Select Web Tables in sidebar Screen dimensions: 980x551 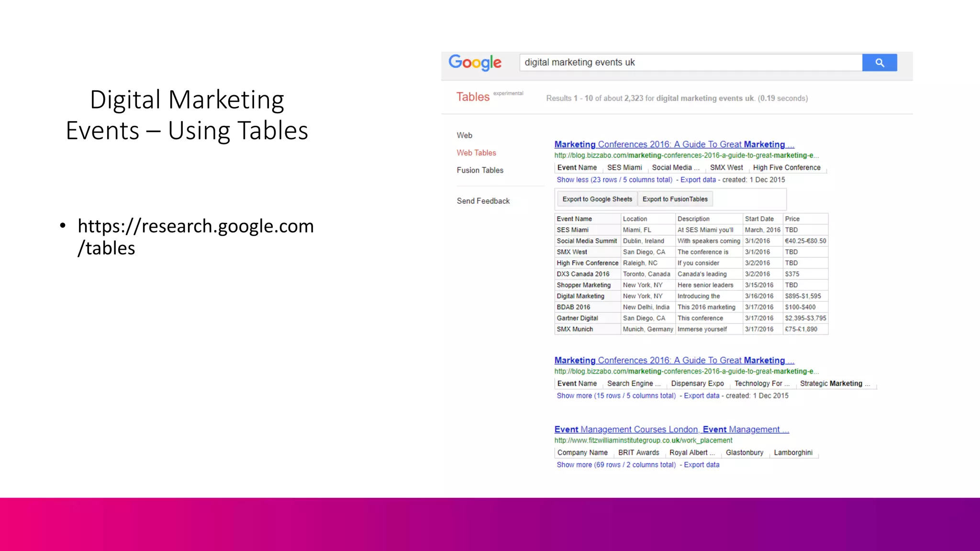[476, 153]
